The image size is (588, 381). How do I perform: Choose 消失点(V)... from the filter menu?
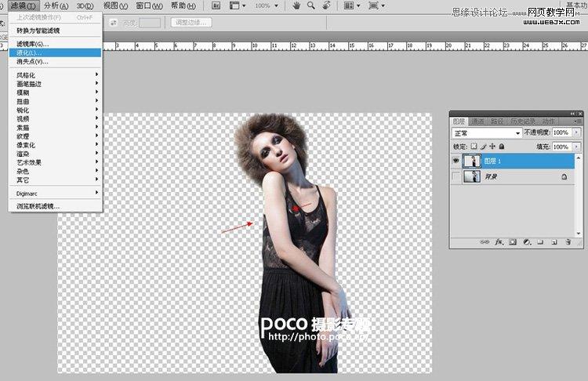click(56, 61)
